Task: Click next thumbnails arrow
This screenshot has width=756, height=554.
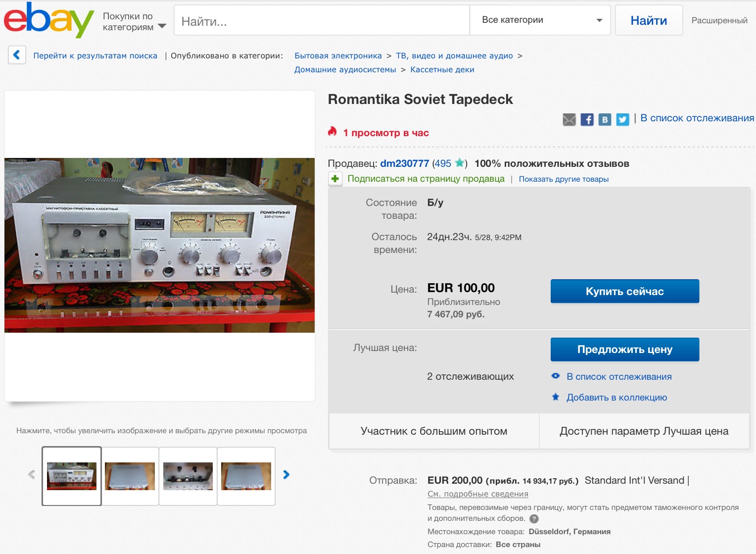Action: click(x=286, y=475)
